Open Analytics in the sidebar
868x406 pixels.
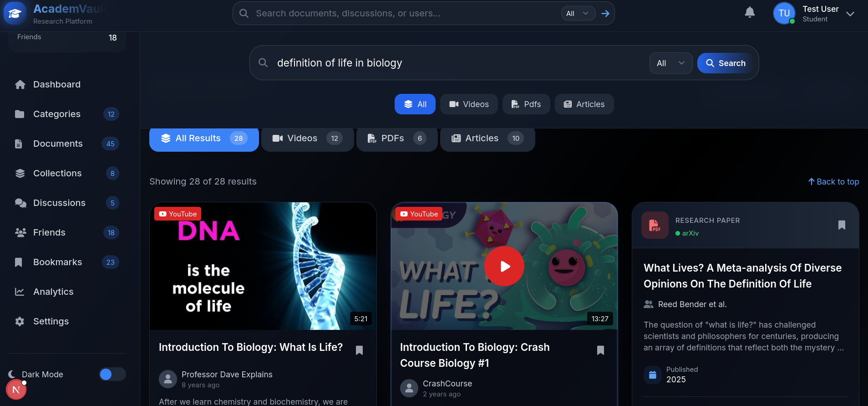tap(67, 292)
